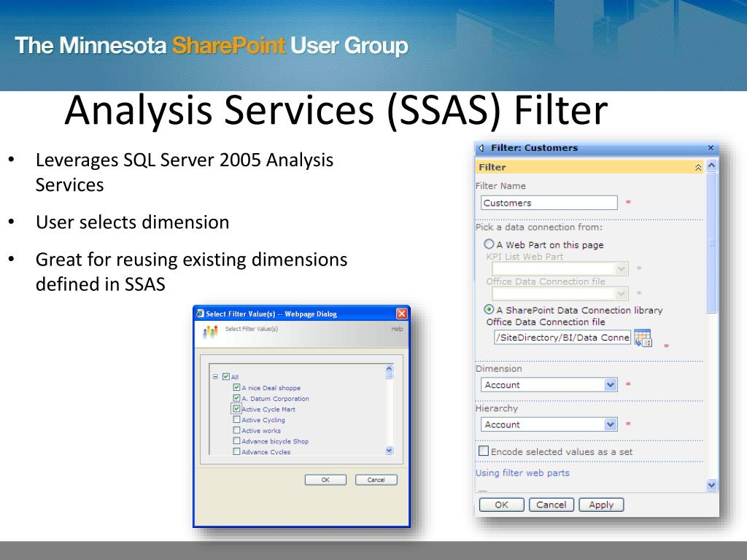Click the 'Active Cycle Mart' item label

[x=268, y=410]
